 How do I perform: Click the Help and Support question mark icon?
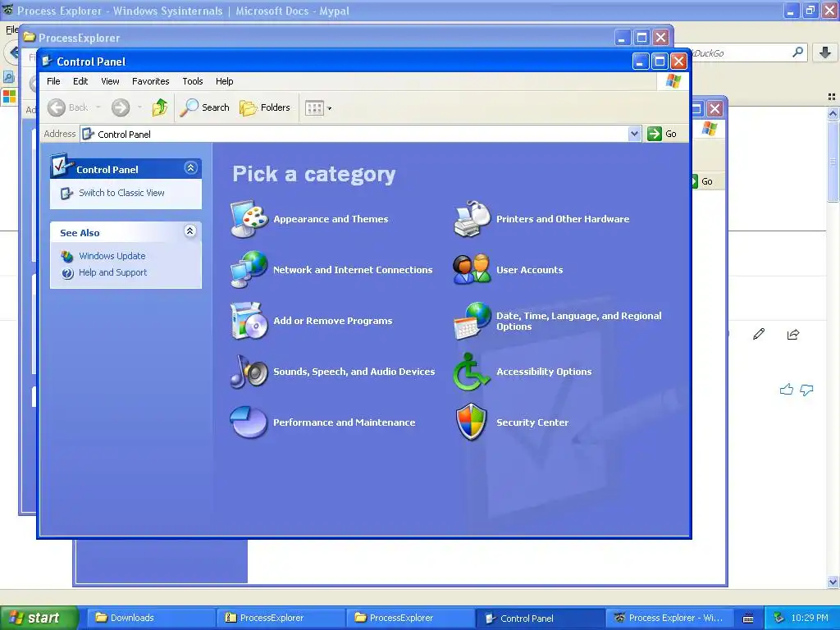click(67, 272)
